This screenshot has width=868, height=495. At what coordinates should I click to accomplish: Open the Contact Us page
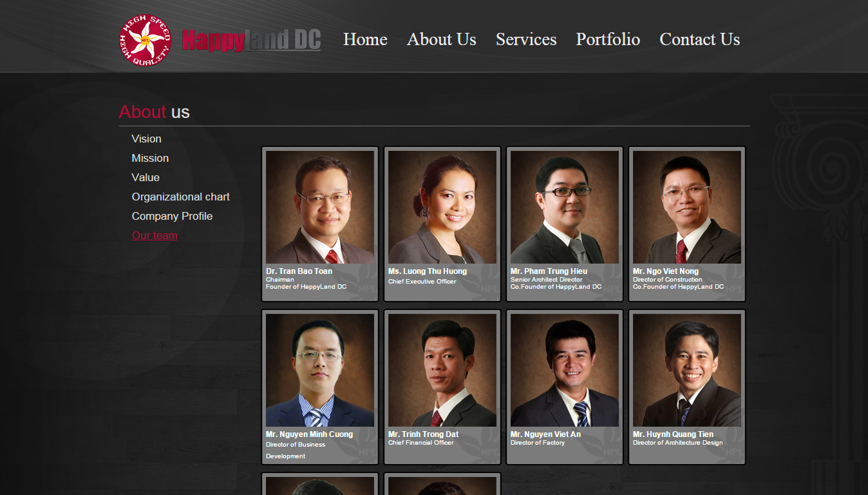(x=700, y=39)
